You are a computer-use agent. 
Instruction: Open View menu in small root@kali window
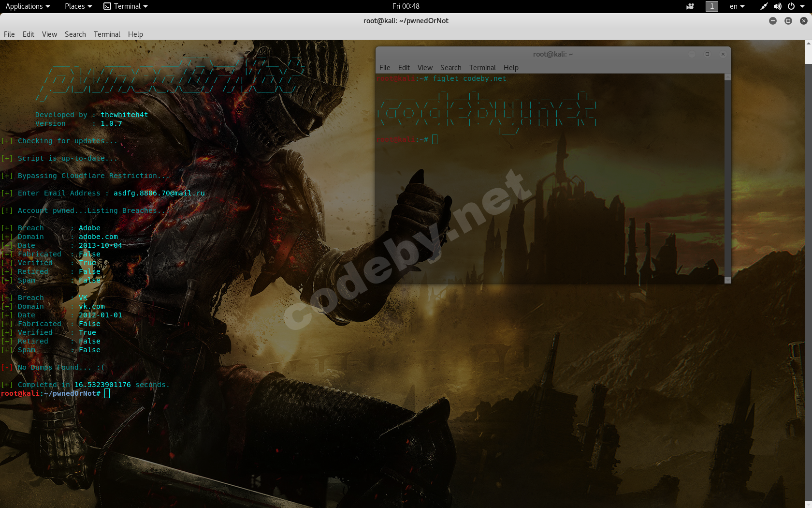pyautogui.click(x=425, y=68)
